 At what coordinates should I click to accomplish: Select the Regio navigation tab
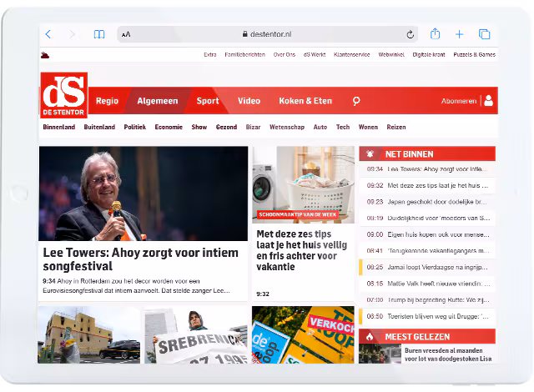107,101
